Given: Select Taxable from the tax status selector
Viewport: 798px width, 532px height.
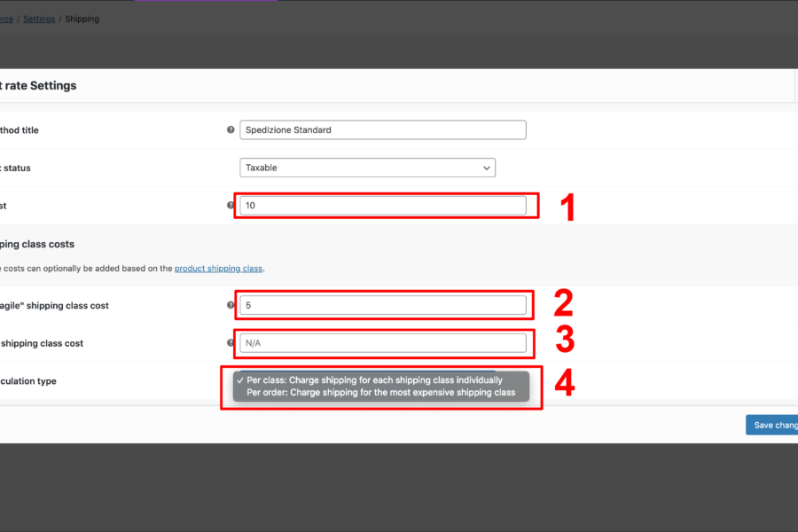Looking at the screenshot, I should pos(367,167).
